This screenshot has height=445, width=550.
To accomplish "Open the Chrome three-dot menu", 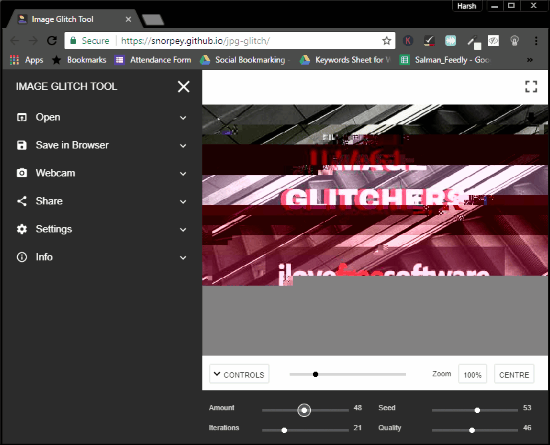I will tap(536, 41).
